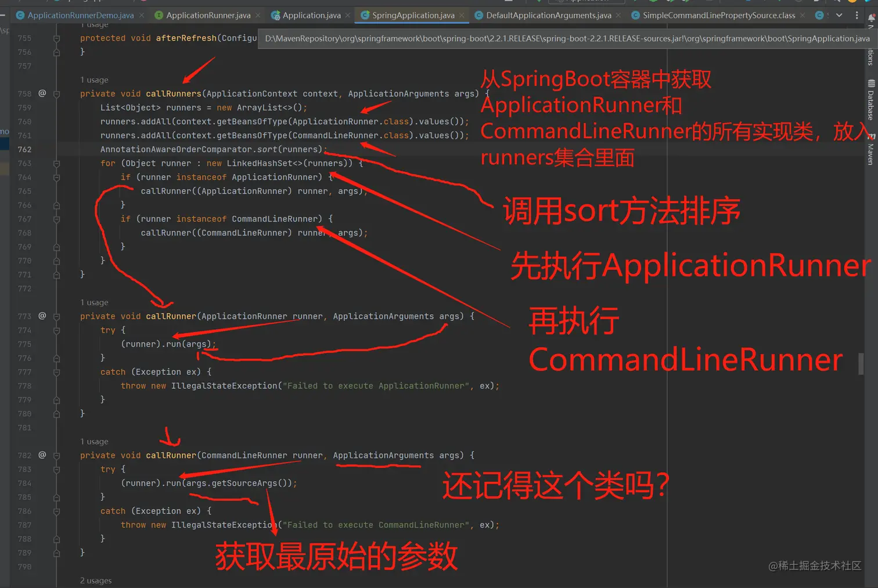
Task: Switch to the Application.java tab
Action: (310, 15)
